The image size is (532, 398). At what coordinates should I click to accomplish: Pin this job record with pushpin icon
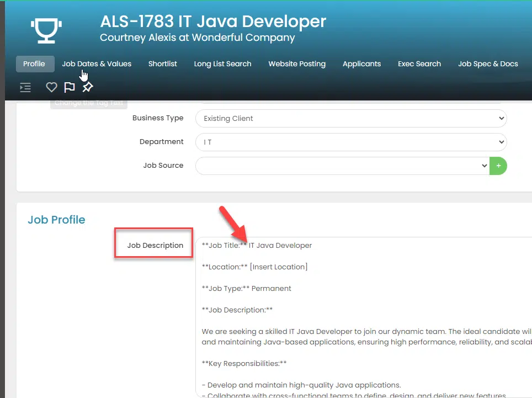[87, 87]
